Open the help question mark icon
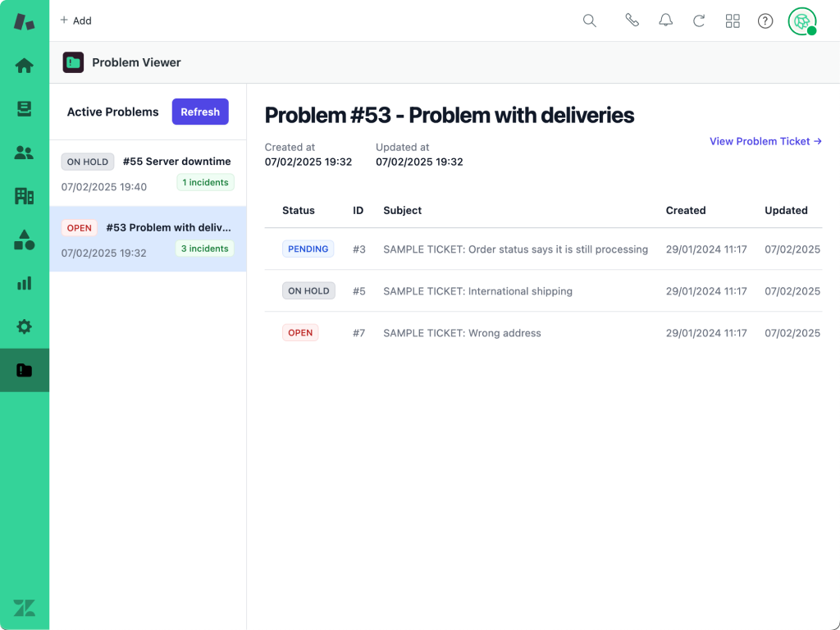Image resolution: width=840 pixels, height=630 pixels. tap(765, 21)
